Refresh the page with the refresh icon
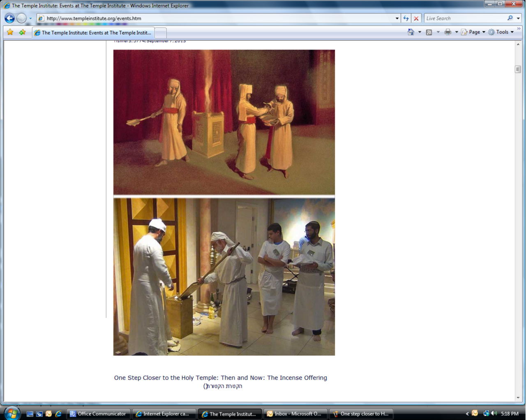 click(x=406, y=18)
